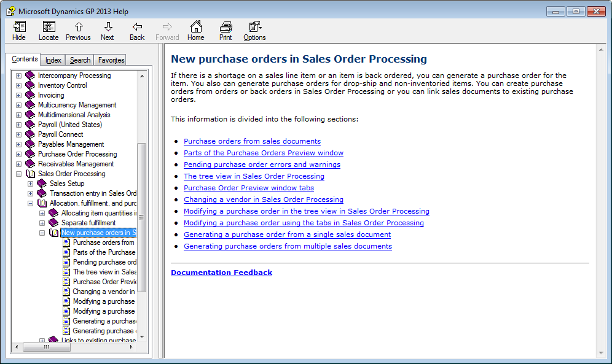Open 'Generating a purchase order from a single sales document' link

click(x=288, y=234)
